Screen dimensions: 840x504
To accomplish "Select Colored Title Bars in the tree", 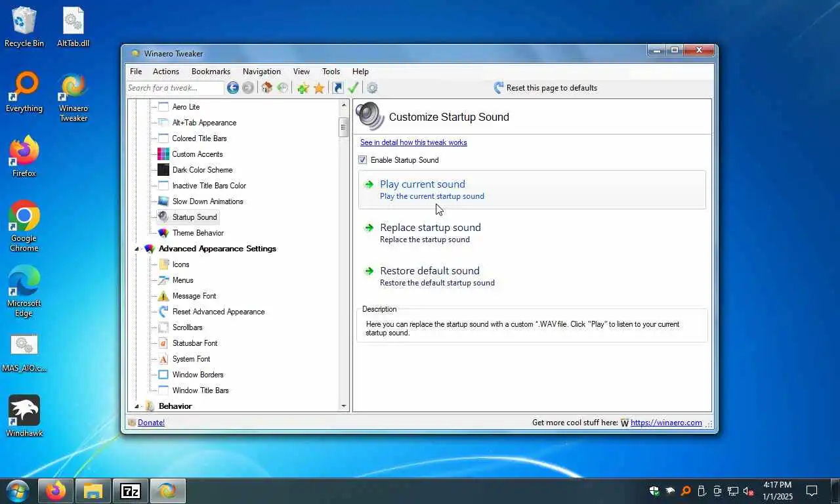I will (x=199, y=138).
